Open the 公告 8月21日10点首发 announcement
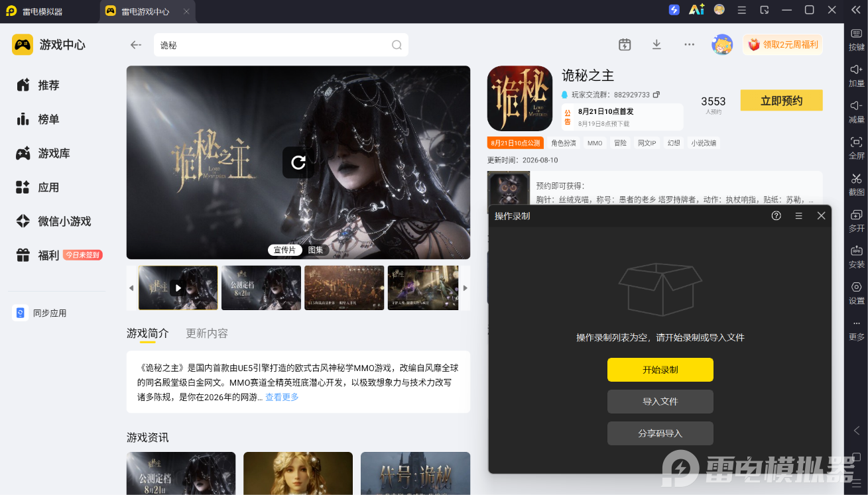868x495 pixels. (x=622, y=117)
